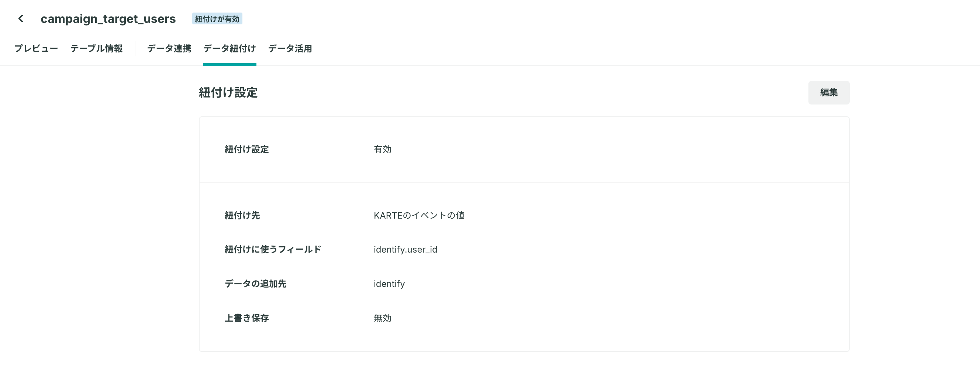Viewport: 980px width, 387px height.
Task: Click the 紐付け設定 row label in card
Action: (x=246, y=149)
